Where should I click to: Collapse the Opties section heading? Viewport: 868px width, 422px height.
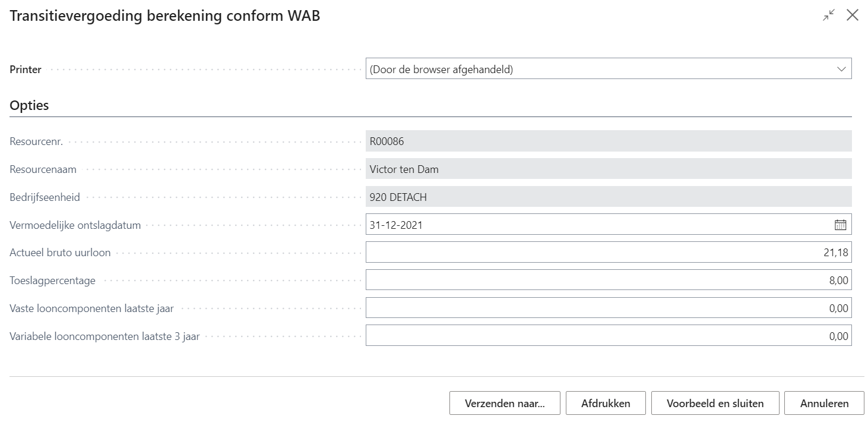coord(29,106)
